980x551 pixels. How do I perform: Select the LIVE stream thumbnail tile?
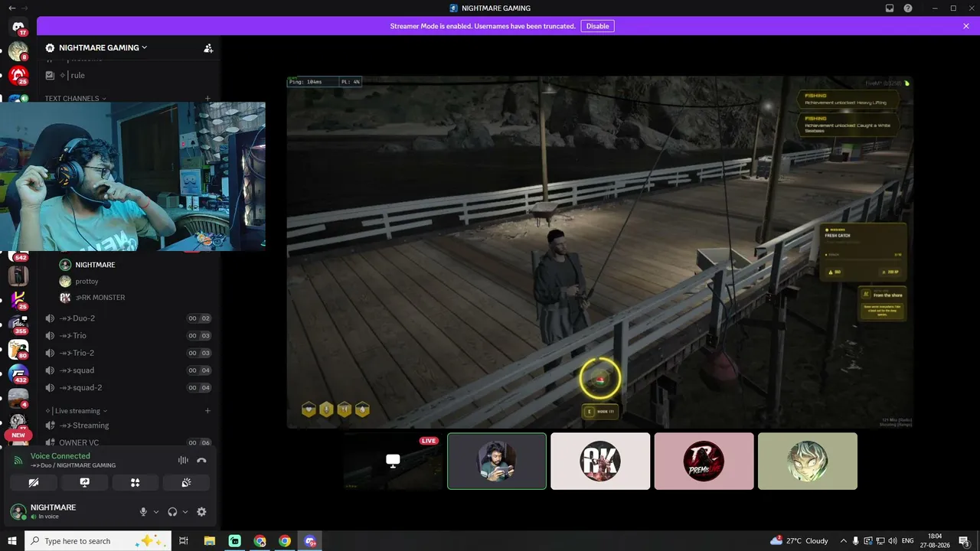click(x=394, y=461)
